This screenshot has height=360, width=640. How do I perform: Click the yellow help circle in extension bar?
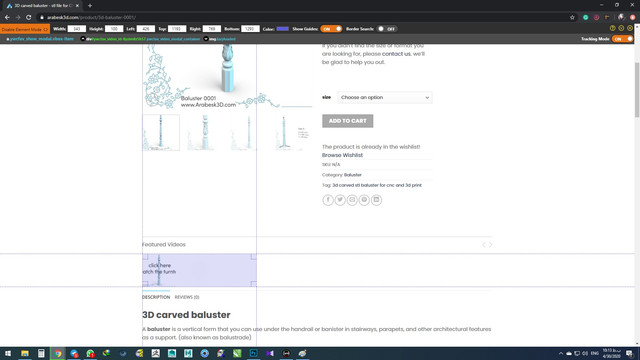click(612, 28)
